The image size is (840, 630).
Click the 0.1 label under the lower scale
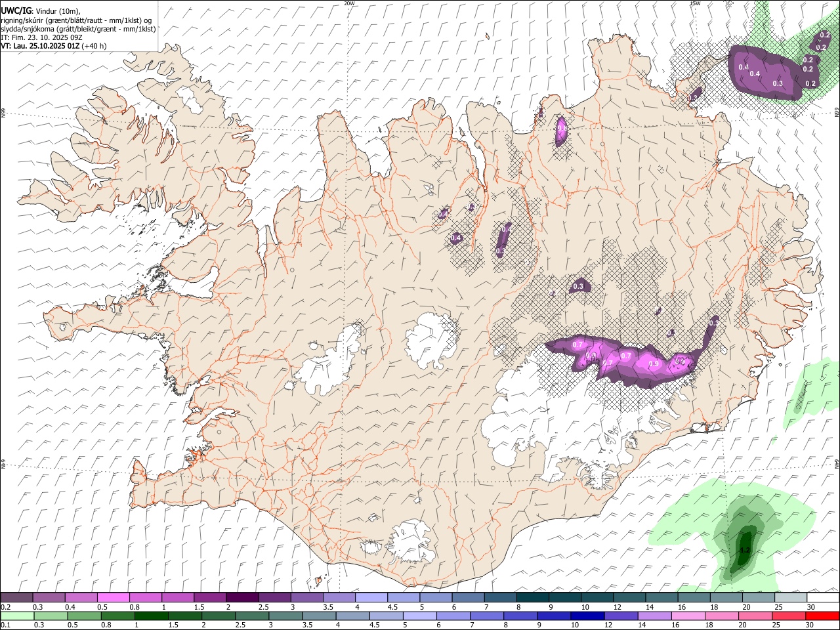point(5,625)
